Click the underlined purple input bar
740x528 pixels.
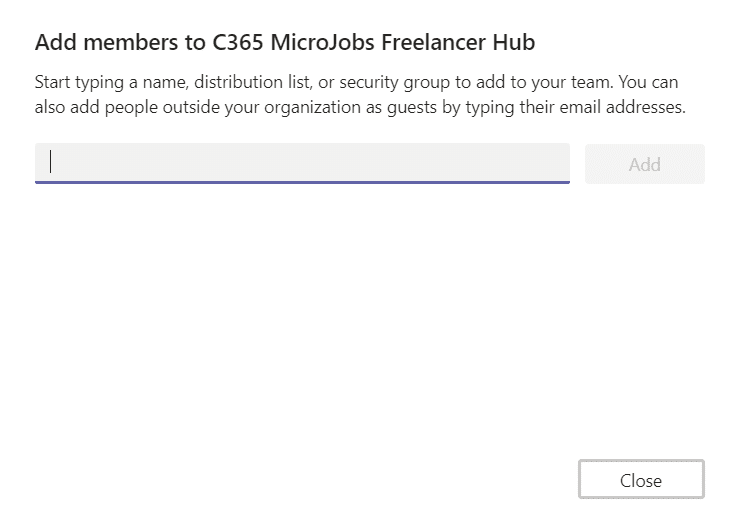coord(302,163)
